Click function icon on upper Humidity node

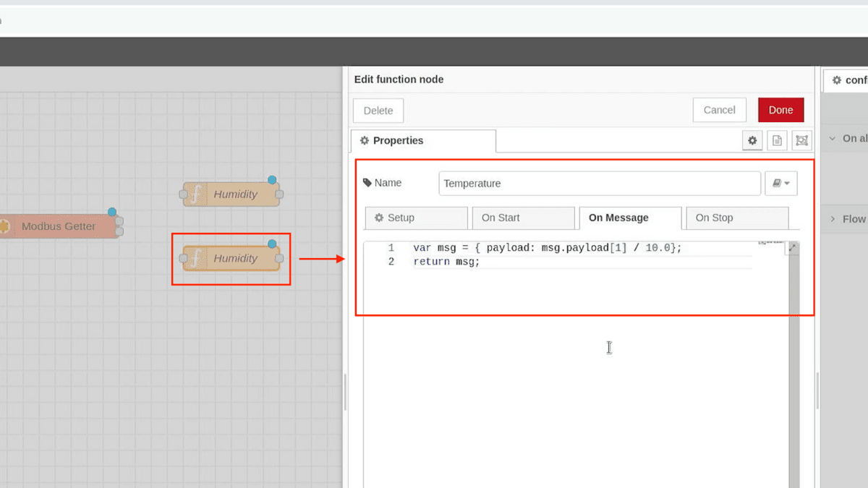pos(195,194)
